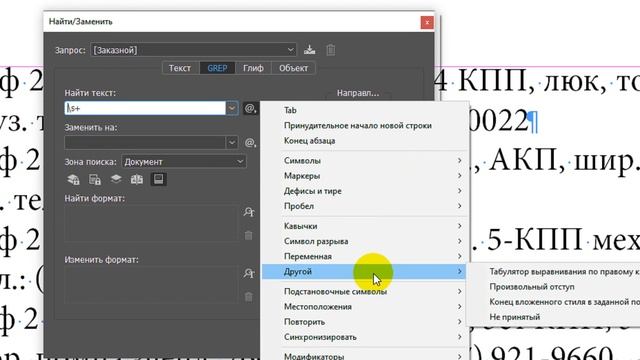Click specify attributes icon for Найти формат
The image size is (640, 360).
[249, 212]
